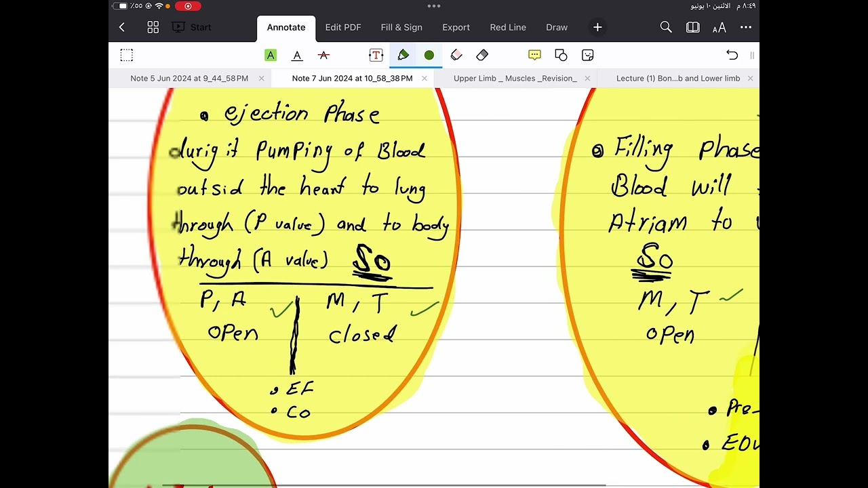Tap the 'Filling Phase' handwritten heading
Screen dimensions: 868x488
686,150
